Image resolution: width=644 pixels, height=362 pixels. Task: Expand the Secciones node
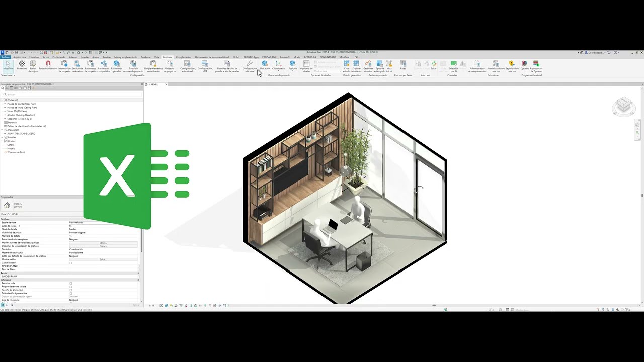pos(5,119)
